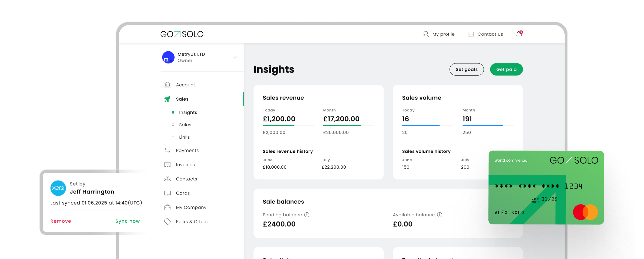Viewport: 644px width, 259px height.
Task: Click the Sales rocket icon
Action: pos(167,99)
